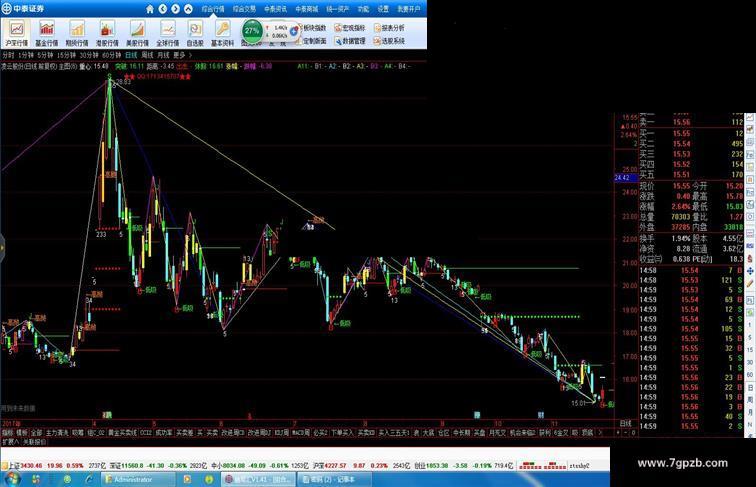The width and height of the screenshot is (756, 487).
Task: Switch to weekly via sidebar '周'
Action: (750, 400)
